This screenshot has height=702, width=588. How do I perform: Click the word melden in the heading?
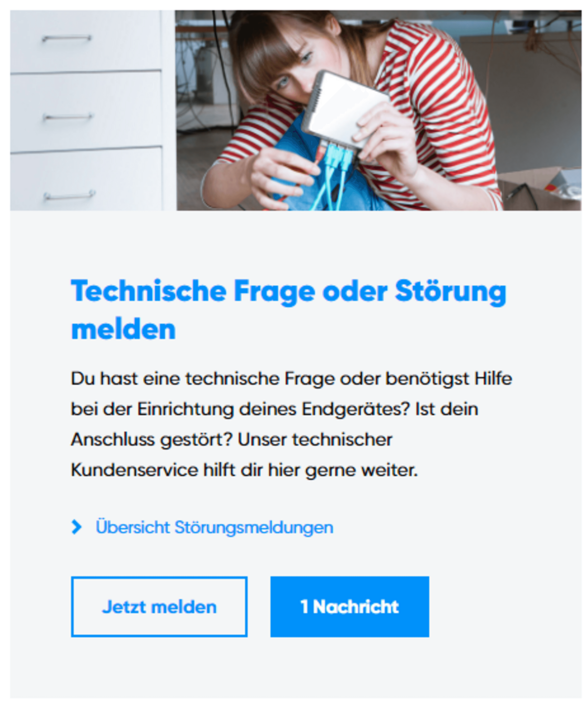tap(124, 330)
